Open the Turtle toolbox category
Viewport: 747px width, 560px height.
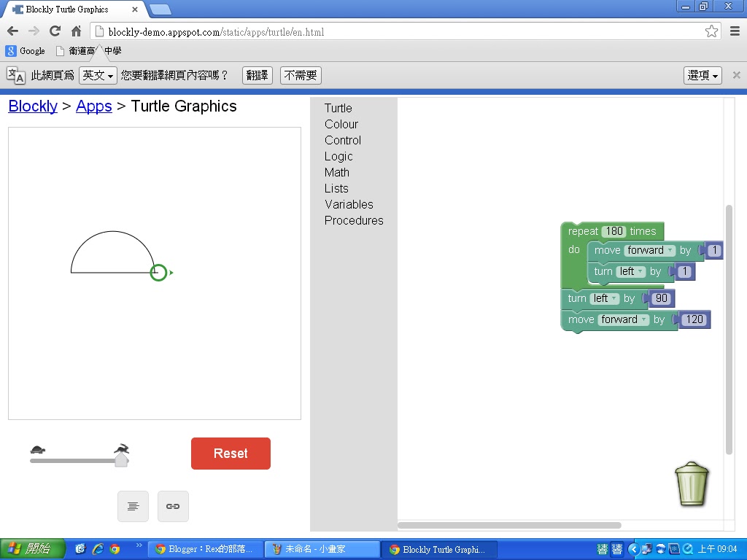[x=338, y=108]
